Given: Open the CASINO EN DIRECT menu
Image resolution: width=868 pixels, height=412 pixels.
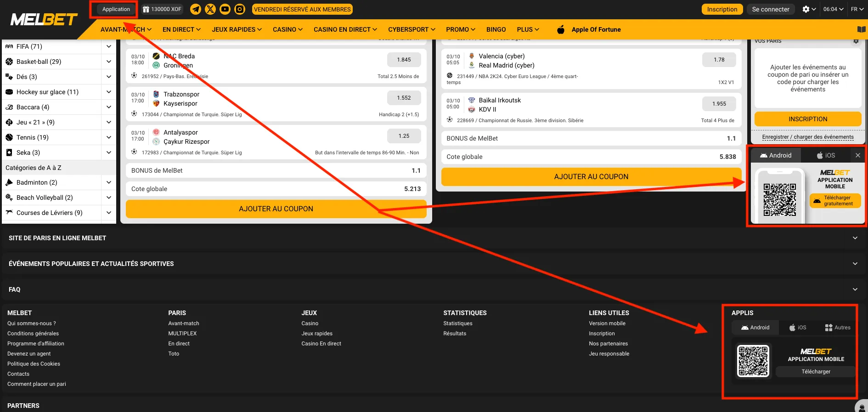Looking at the screenshot, I should [345, 29].
